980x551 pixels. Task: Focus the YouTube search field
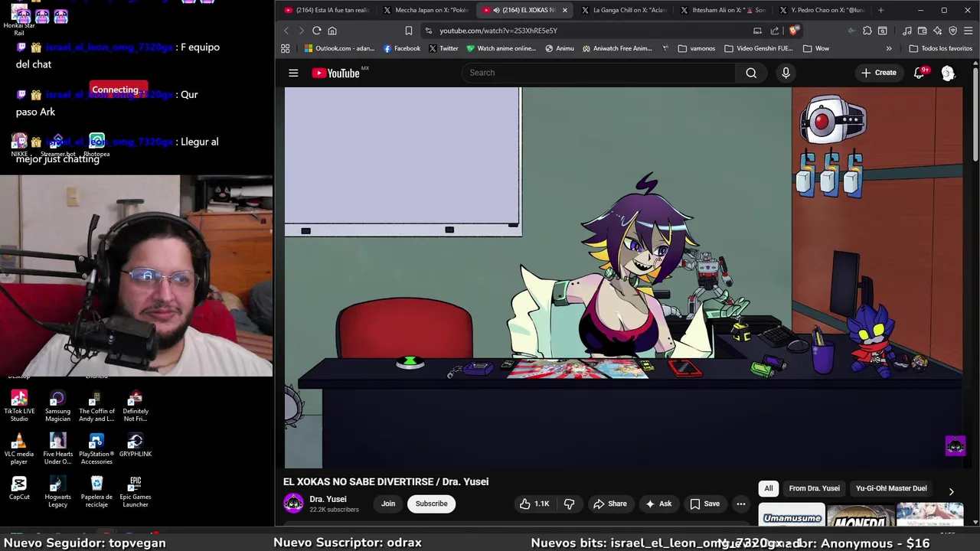pyautogui.click(x=599, y=73)
